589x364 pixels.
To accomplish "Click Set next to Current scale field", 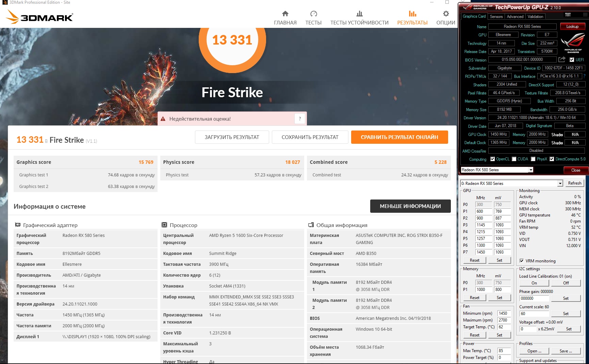I will [x=566, y=314].
